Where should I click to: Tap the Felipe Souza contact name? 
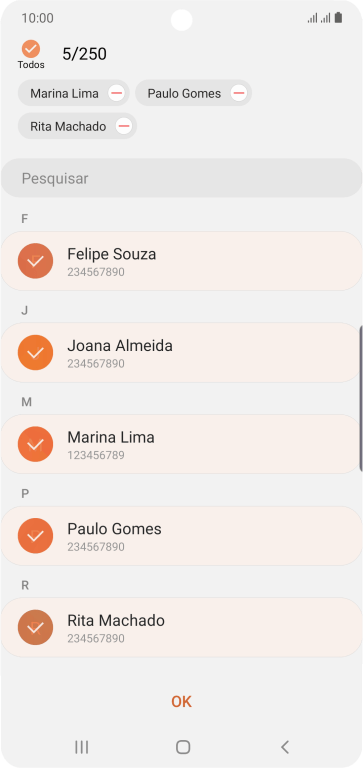coord(112,254)
